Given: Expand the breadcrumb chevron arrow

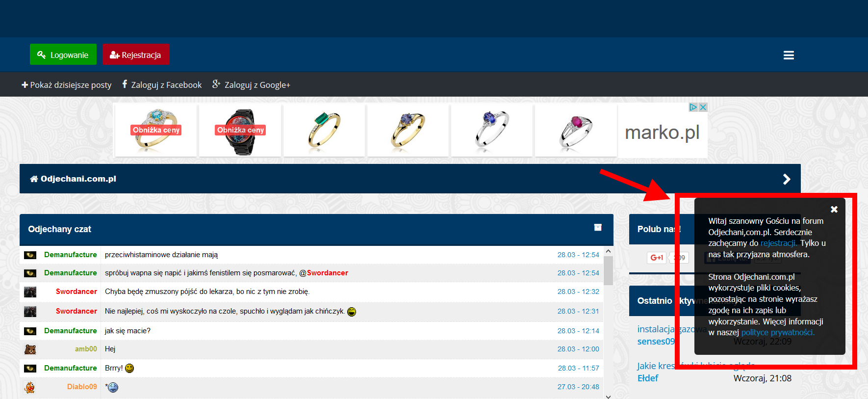Looking at the screenshot, I should click(787, 179).
